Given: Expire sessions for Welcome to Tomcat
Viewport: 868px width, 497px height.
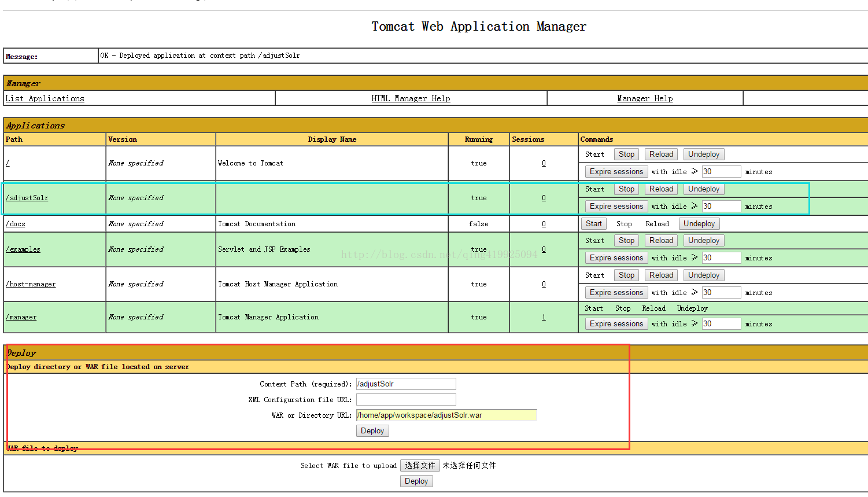Looking at the screenshot, I should [616, 172].
